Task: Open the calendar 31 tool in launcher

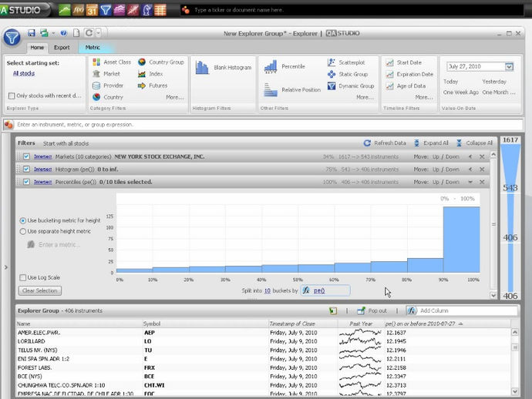Action: [92, 10]
